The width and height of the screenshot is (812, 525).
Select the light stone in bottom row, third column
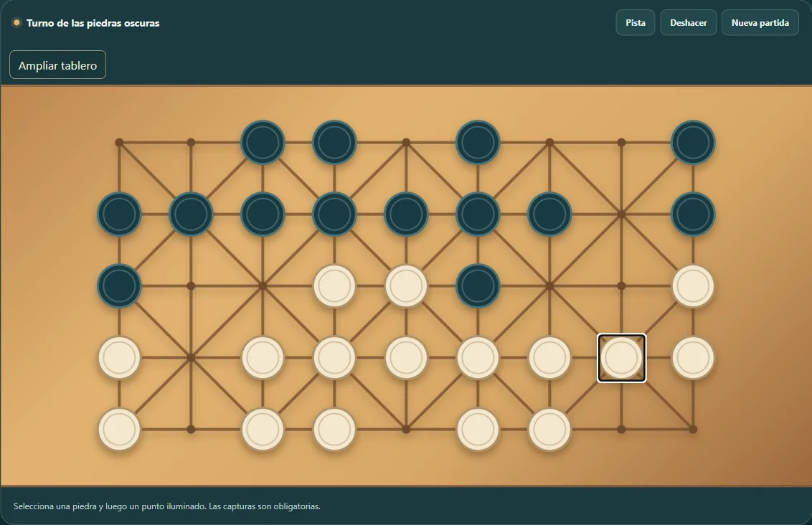[x=263, y=429]
